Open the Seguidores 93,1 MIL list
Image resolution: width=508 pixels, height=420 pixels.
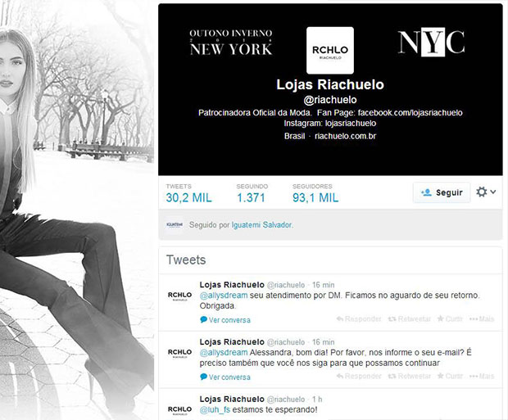pyautogui.click(x=315, y=194)
